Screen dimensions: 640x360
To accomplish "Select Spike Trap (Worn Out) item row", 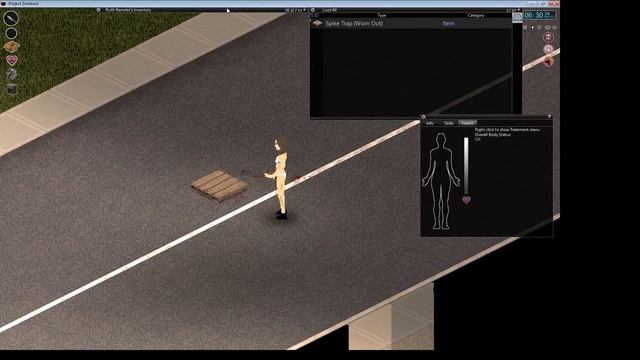I will pos(411,23).
